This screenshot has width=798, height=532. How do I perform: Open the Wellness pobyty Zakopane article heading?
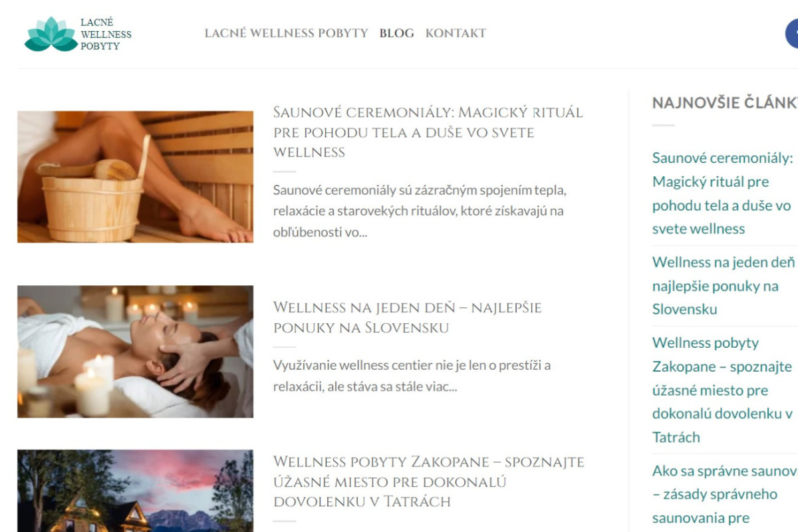pos(428,481)
